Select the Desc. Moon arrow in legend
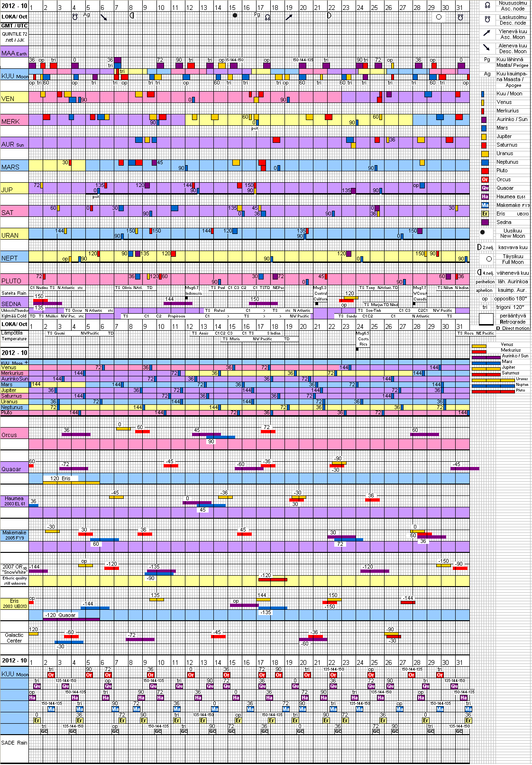The width and height of the screenshot is (532, 765). tap(487, 47)
